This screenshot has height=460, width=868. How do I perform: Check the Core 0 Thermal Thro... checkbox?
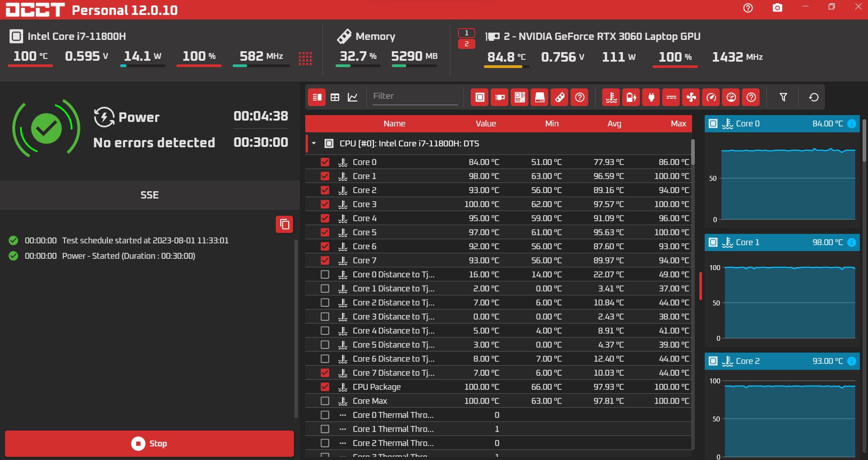(x=325, y=415)
